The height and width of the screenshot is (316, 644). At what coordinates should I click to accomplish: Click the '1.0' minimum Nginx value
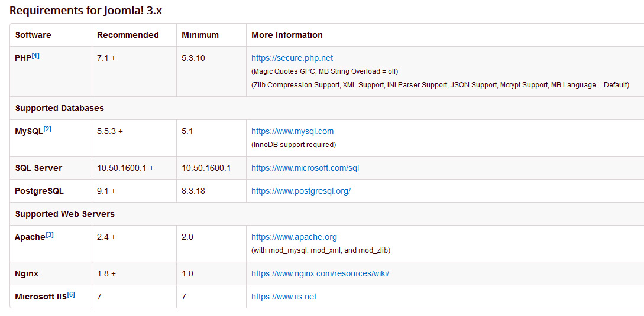[187, 273]
